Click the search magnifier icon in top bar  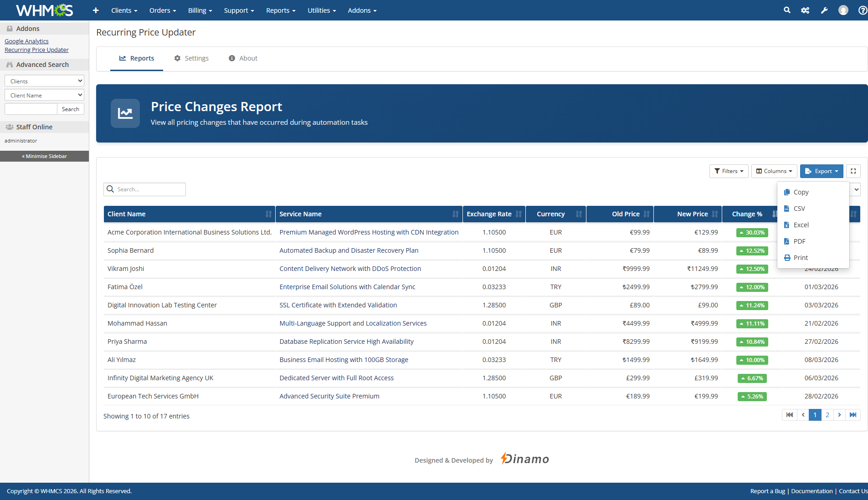coord(787,10)
